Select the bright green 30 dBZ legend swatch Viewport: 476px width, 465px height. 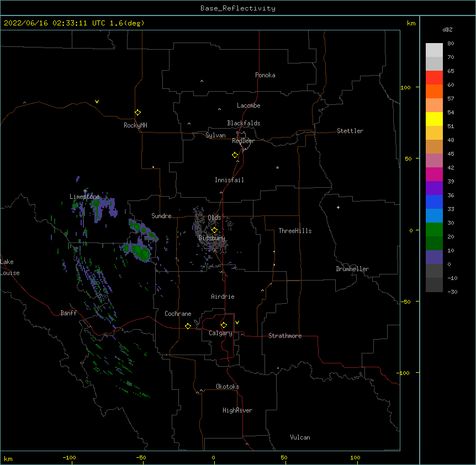pyautogui.click(x=434, y=230)
